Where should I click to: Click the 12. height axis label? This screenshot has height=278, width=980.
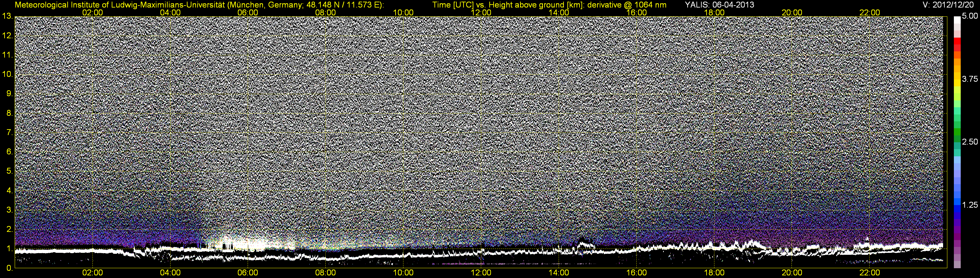[7, 36]
